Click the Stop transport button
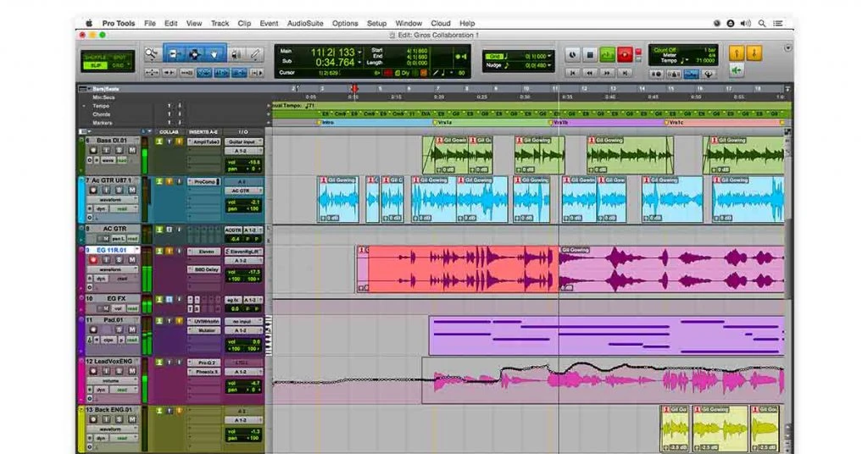 tap(591, 55)
